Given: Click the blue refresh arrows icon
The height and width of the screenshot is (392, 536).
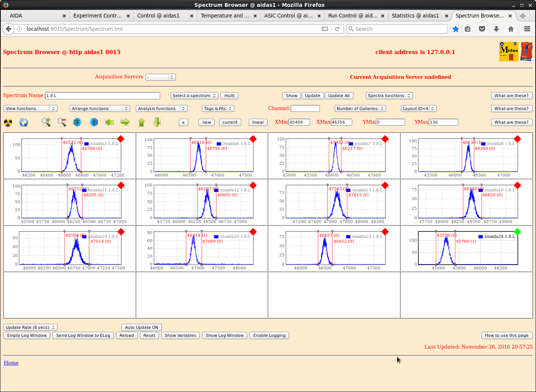Looking at the screenshot, I should (24, 123).
